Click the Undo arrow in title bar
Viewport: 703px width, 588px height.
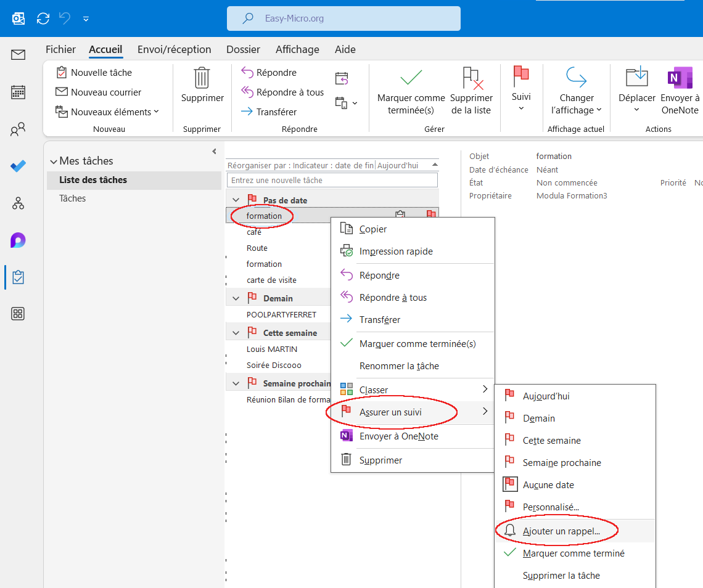point(65,18)
